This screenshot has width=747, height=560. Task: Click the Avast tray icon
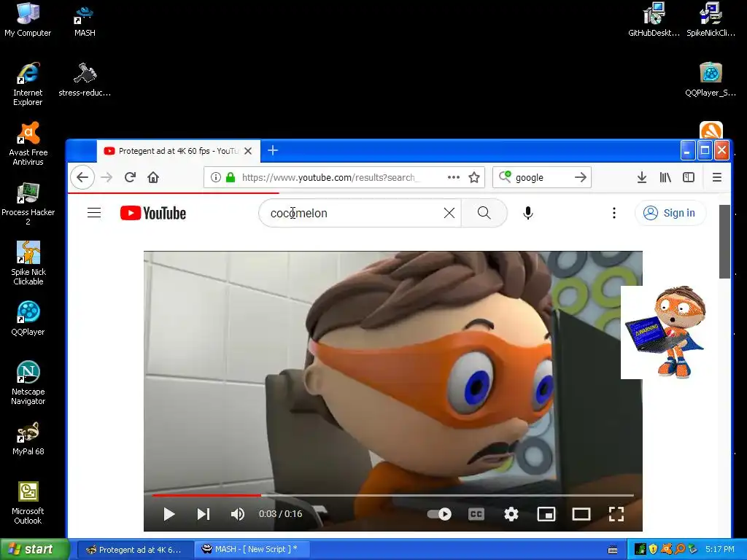coord(667,549)
